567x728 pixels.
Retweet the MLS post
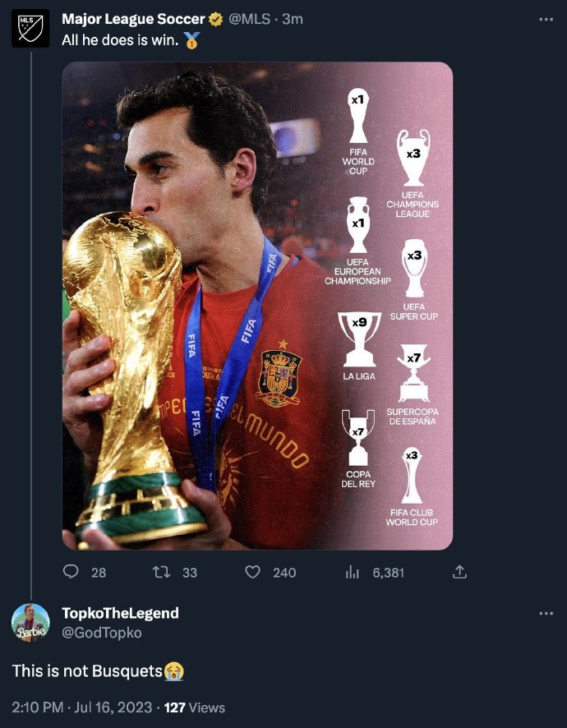point(161,572)
